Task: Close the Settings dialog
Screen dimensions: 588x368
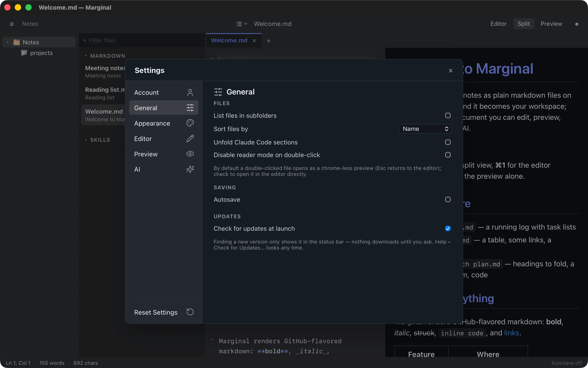Action: (450, 71)
